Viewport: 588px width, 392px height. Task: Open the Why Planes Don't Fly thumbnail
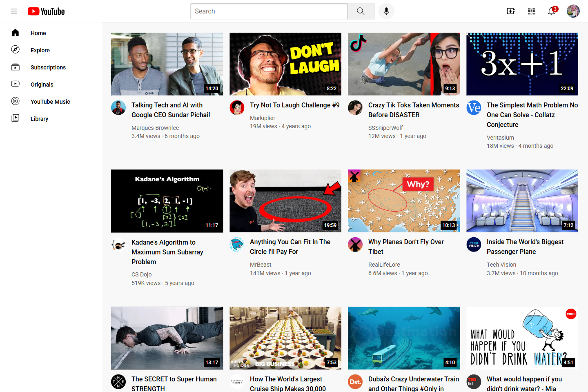[403, 201]
